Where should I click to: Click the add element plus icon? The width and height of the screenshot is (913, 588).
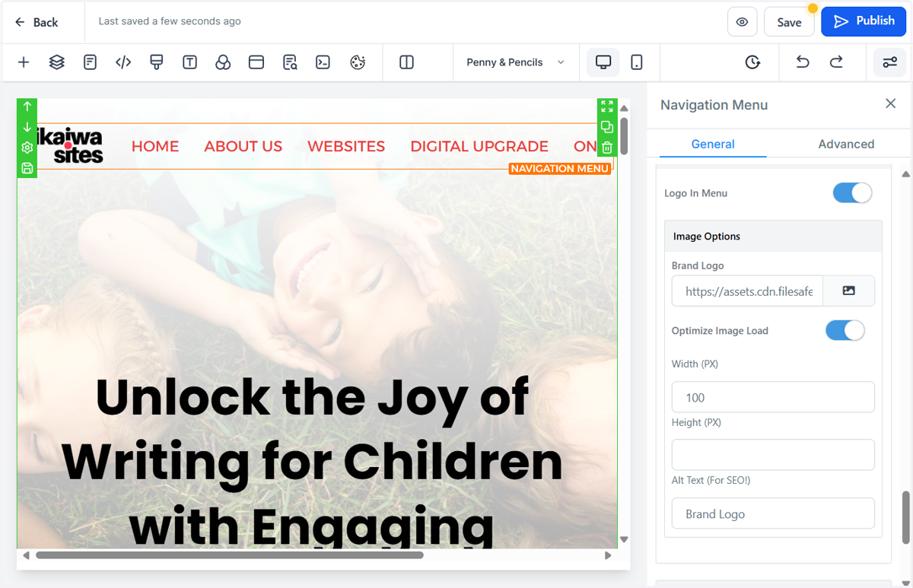[x=24, y=62]
